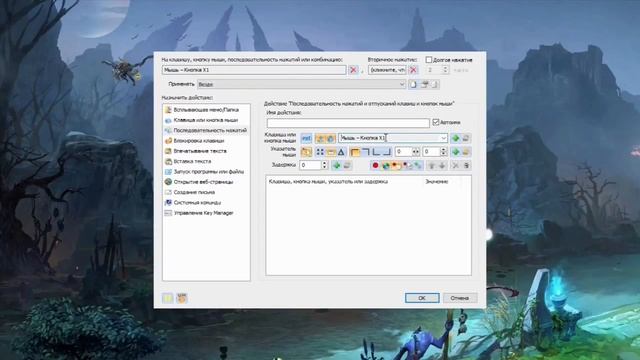640x360 pixels.
Task: Click the Клавиша, кнопка мыши column header
Action: click(328, 182)
